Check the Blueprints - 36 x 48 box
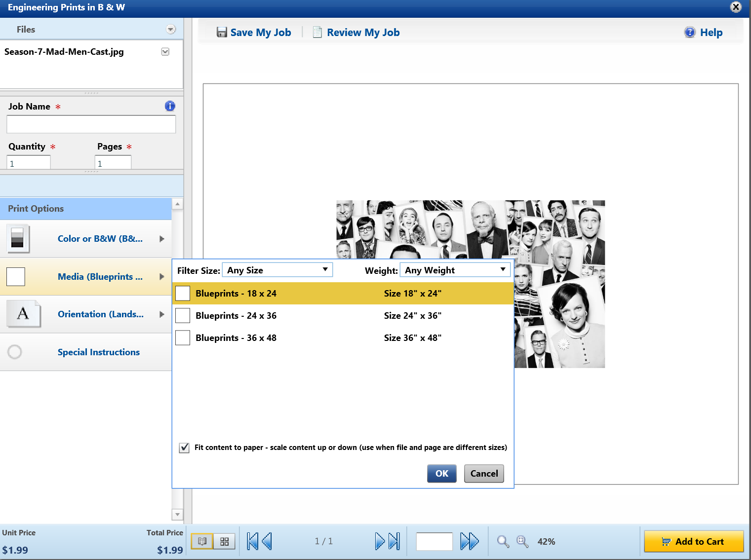The height and width of the screenshot is (560, 751). pos(183,337)
